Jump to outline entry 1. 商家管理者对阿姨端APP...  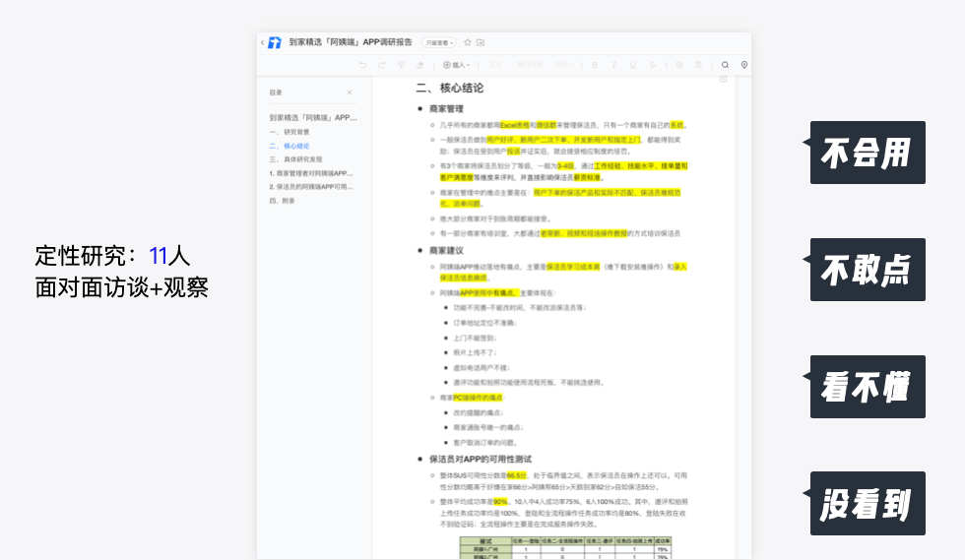click(311, 173)
